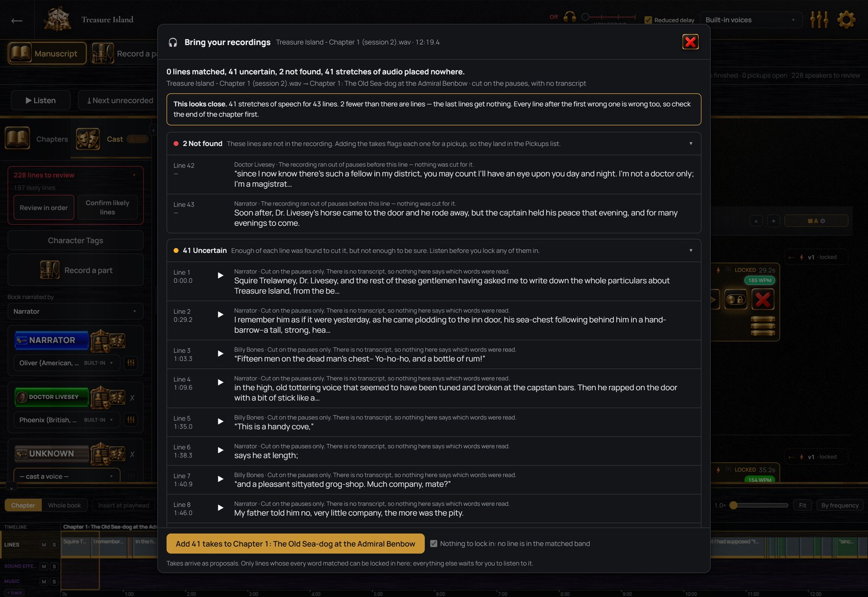
Task: Mute the Sound Effects track
Action: click(x=44, y=567)
